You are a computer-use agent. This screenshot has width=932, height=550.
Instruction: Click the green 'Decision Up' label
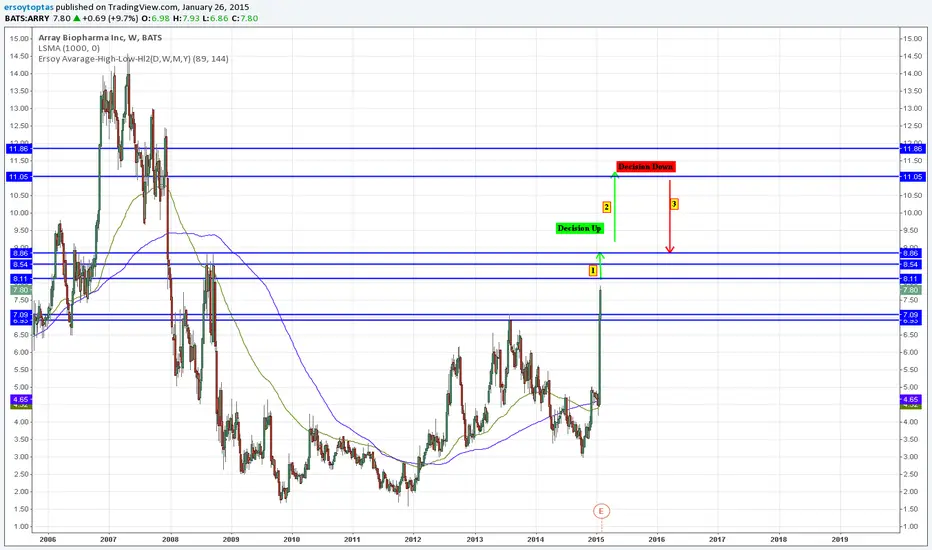(x=580, y=228)
